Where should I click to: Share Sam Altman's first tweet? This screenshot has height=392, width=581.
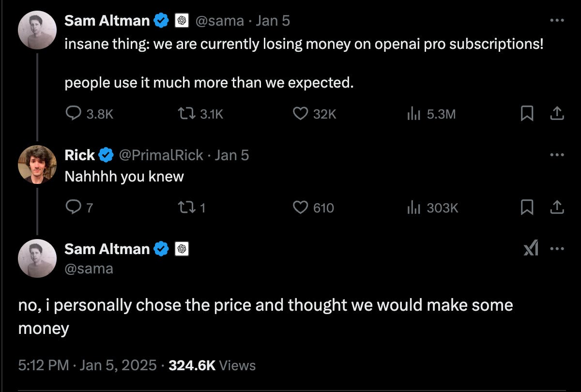point(557,114)
